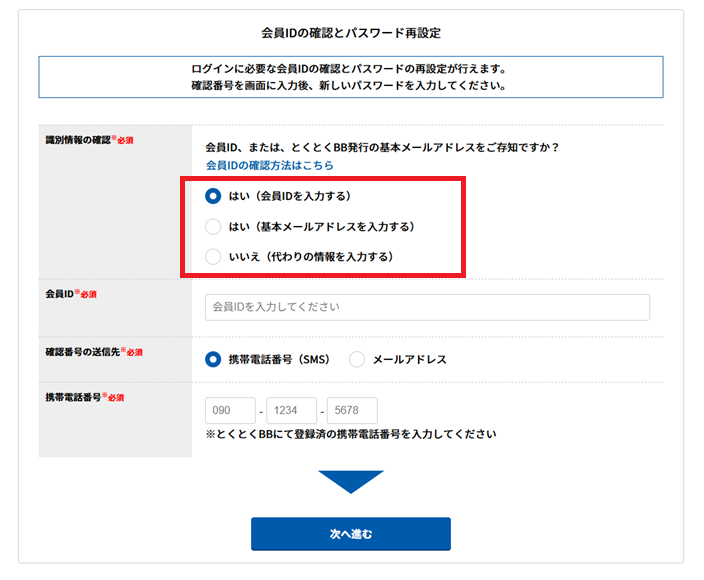Click the ※とくとくBBにて登録済 note below phone fields
The image size is (704, 580).
350,435
